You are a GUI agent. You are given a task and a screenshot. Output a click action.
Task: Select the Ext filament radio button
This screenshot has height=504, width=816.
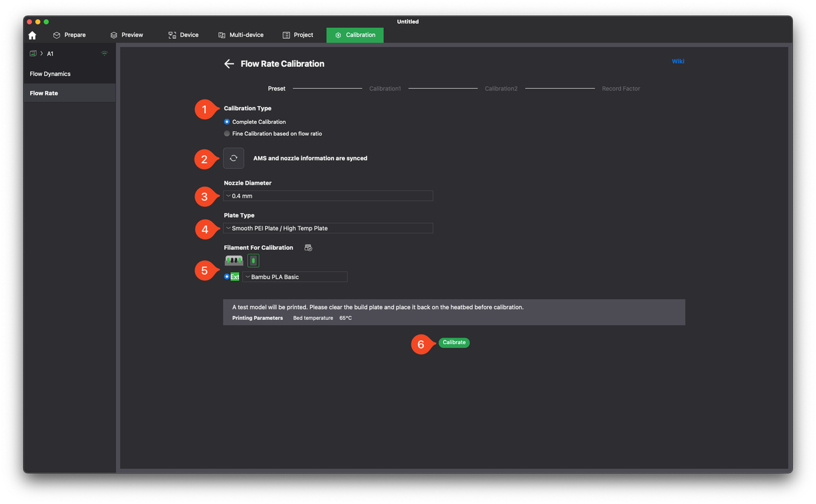tap(227, 277)
